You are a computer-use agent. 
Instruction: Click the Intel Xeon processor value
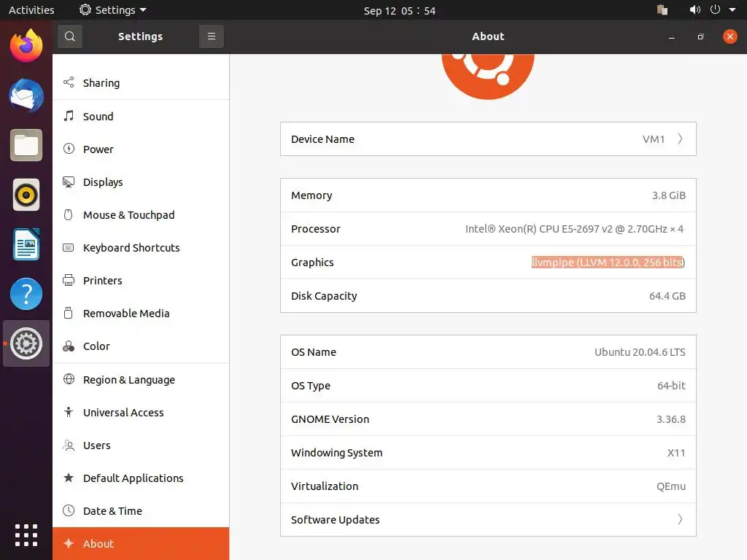tap(574, 228)
